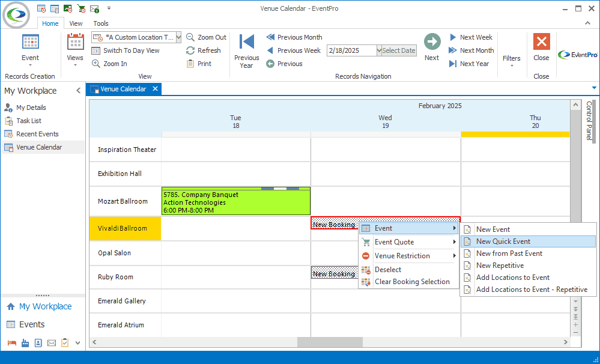Expand the Event dropdown arrow in Records Creation
Screen dimensions: 600x364
coord(30,65)
